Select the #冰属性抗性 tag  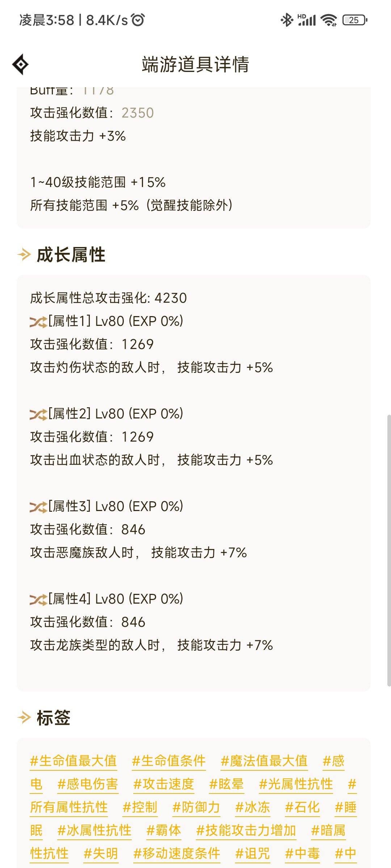[94, 830]
